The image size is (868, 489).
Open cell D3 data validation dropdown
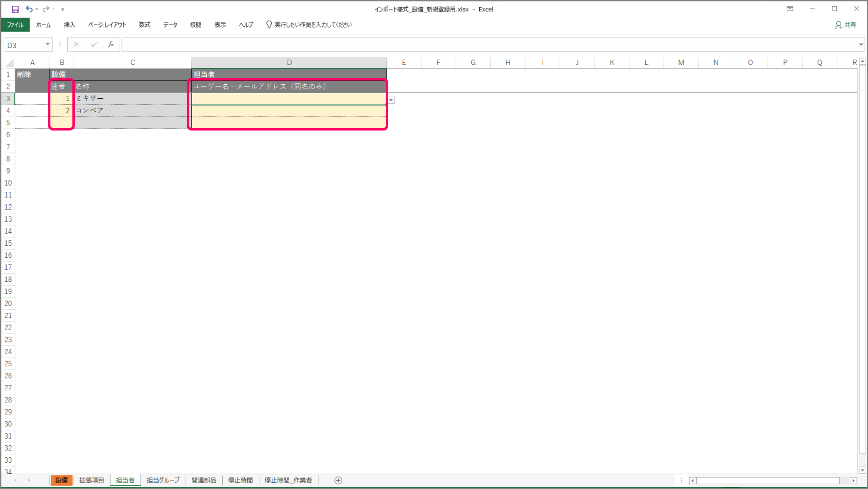click(391, 100)
